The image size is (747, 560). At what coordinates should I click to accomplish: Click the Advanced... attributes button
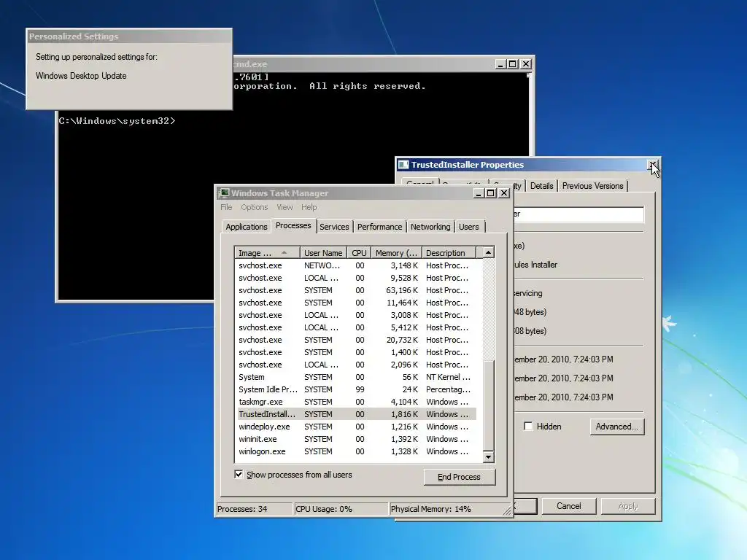617,426
